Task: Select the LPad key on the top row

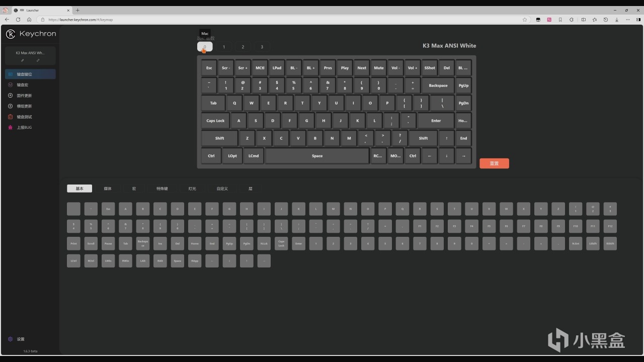Action: coord(277,68)
